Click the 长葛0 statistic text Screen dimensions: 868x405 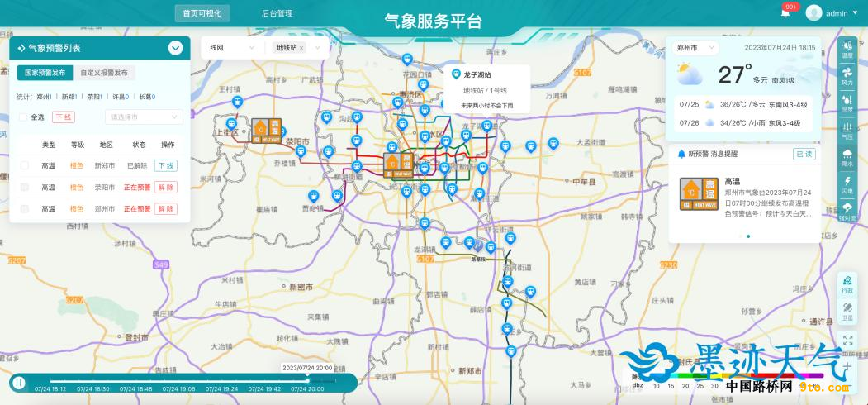(147, 97)
